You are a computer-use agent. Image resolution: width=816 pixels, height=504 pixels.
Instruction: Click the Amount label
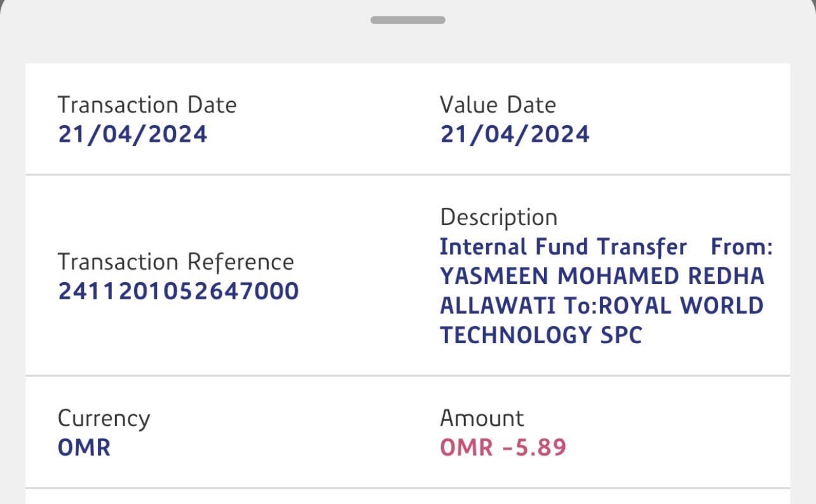(x=482, y=418)
